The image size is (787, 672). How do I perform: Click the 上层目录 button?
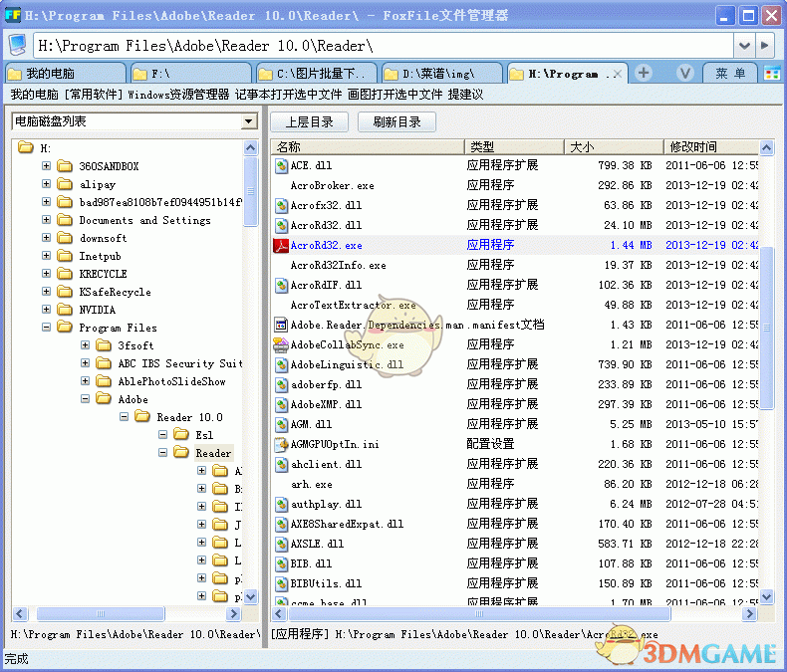[x=309, y=121]
